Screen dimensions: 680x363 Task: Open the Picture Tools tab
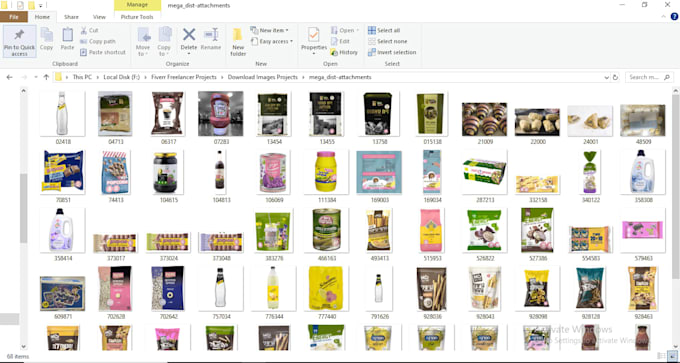point(137,17)
